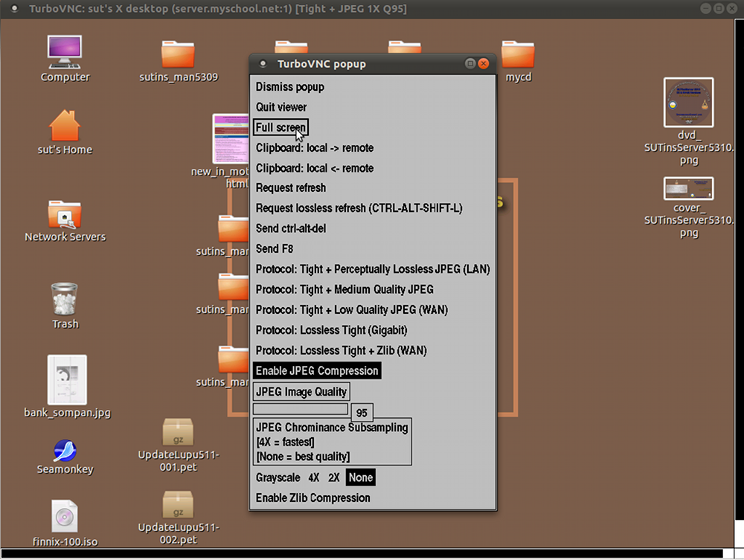Select Protocol: Tight + Perceptually Lossless JPEG (LAN)
Viewport: 744px width, 560px height.
pyautogui.click(x=373, y=269)
